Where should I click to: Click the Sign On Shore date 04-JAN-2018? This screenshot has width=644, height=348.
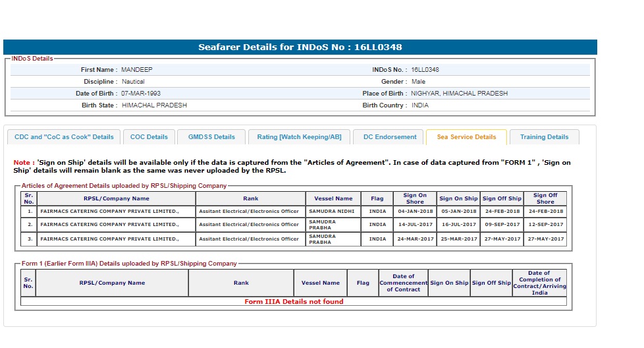[415, 212]
